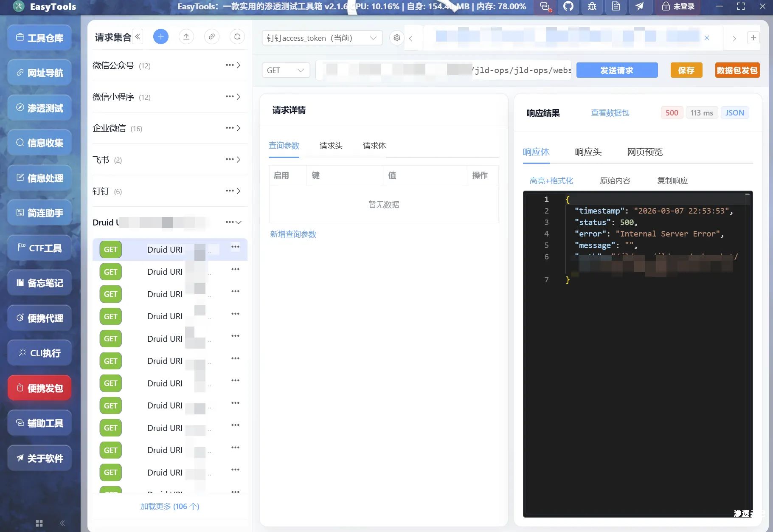Screen dimensions: 773x532
Task: Open the settings gear next to request name
Action: [x=396, y=38]
